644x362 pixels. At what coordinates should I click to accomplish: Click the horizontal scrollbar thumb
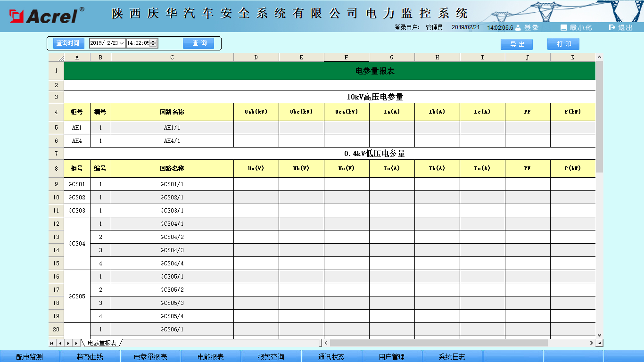tap(438, 343)
